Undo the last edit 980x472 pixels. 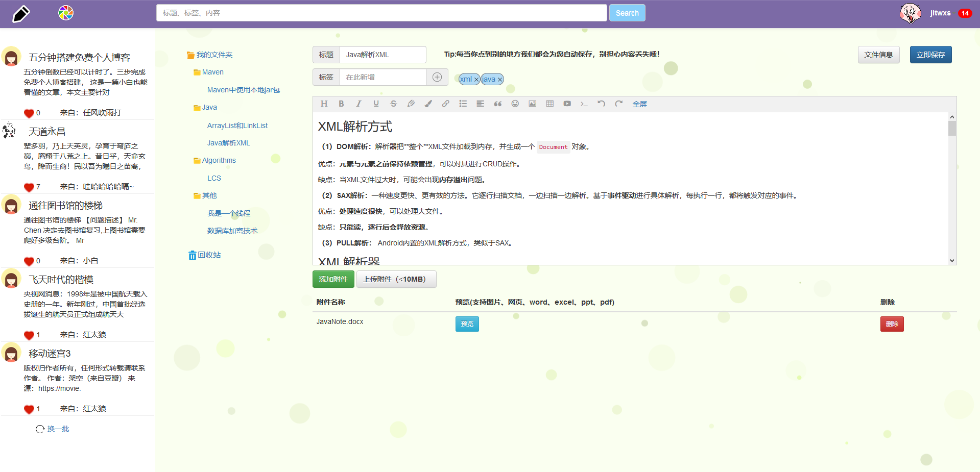pos(601,104)
